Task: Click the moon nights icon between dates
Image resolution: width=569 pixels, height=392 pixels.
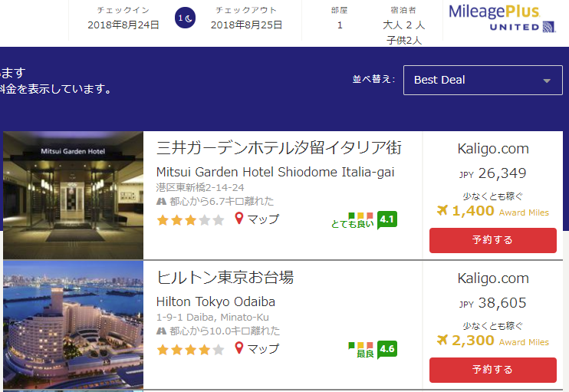Action: pyautogui.click(x=184, y=18)
